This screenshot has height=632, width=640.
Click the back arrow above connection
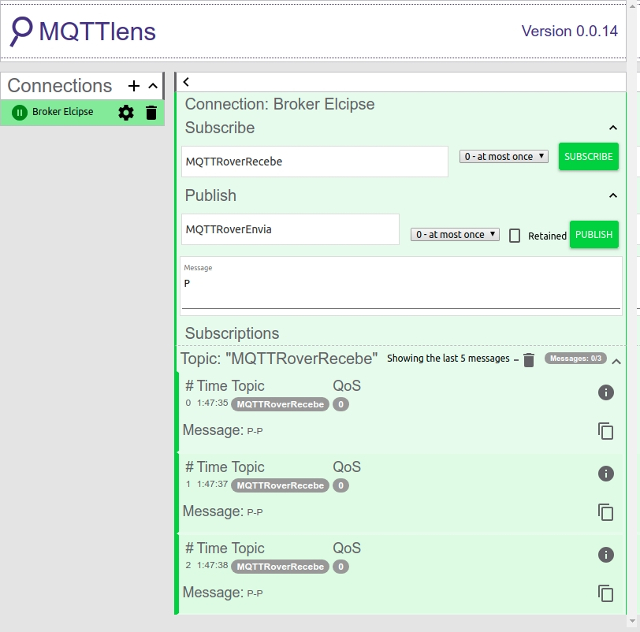point(186,82)
